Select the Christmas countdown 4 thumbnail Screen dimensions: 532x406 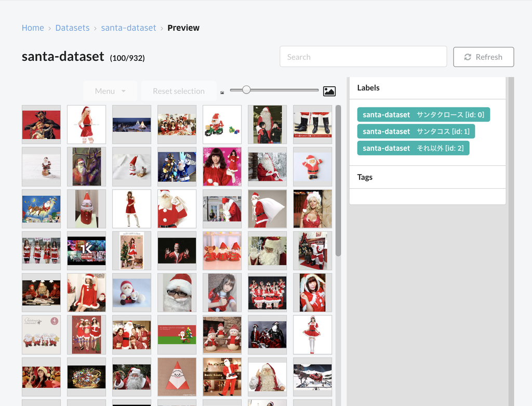point(42,335)
